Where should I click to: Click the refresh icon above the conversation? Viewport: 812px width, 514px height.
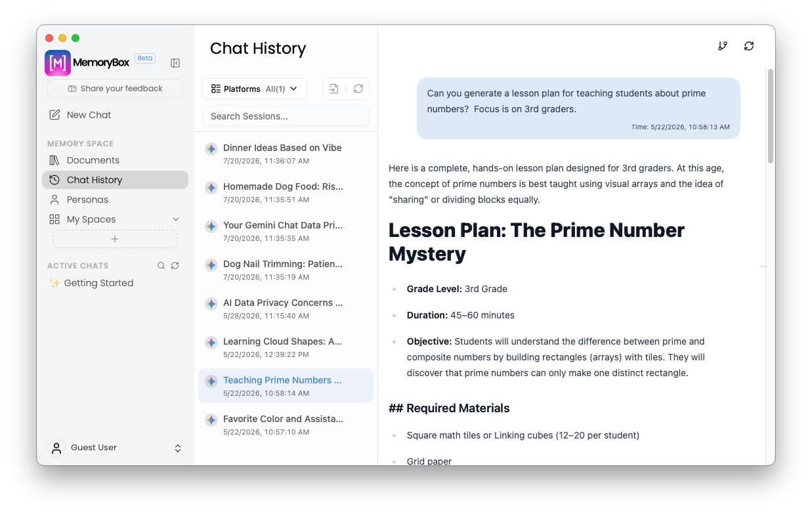[749, 46]
